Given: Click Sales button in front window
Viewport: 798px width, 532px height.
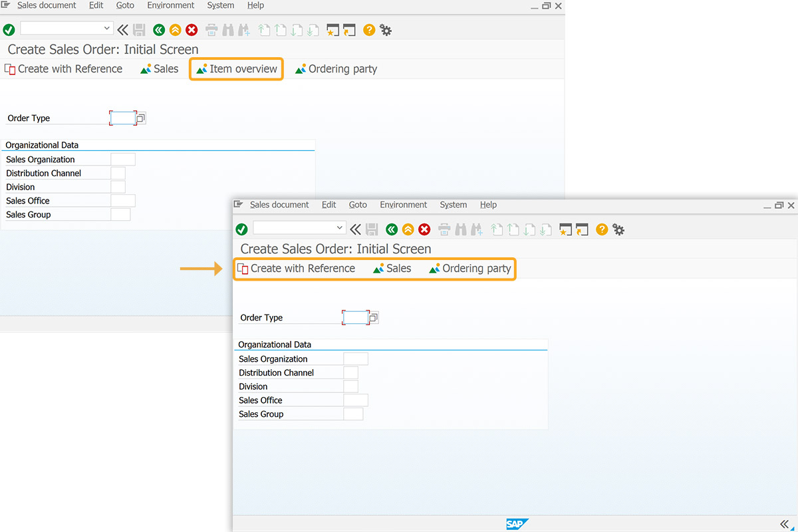Looking at the screenshot, I should (x=392, y=269).
